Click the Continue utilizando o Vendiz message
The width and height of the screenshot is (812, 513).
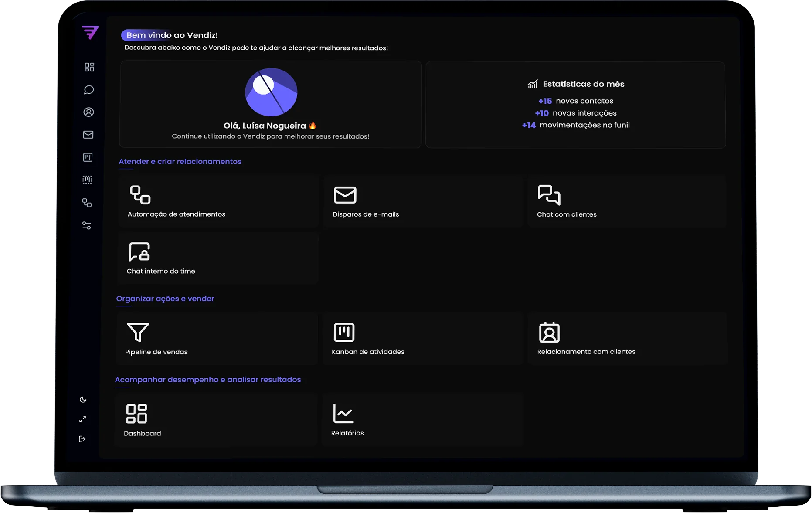tap(271, 136)
